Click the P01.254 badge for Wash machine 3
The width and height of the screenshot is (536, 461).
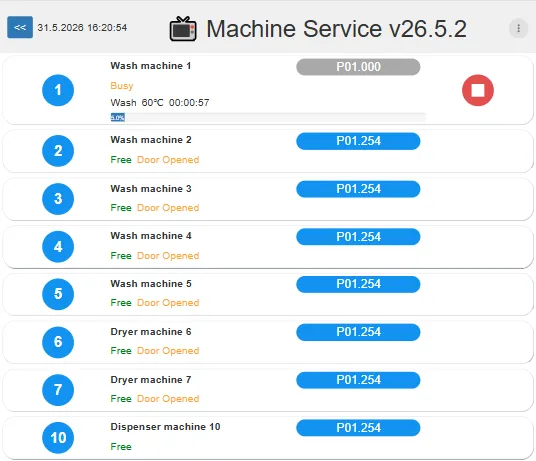point(358,189)
